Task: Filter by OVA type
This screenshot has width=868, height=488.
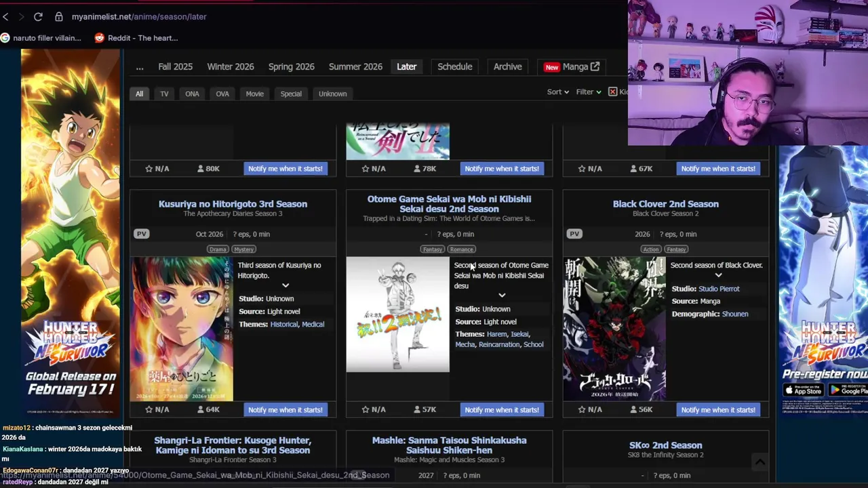Action: click(222, 94)
